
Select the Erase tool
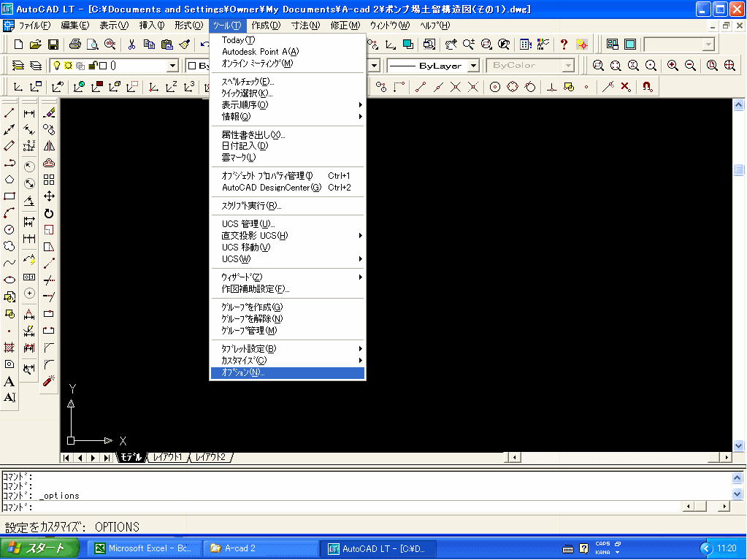coord(49,113)
